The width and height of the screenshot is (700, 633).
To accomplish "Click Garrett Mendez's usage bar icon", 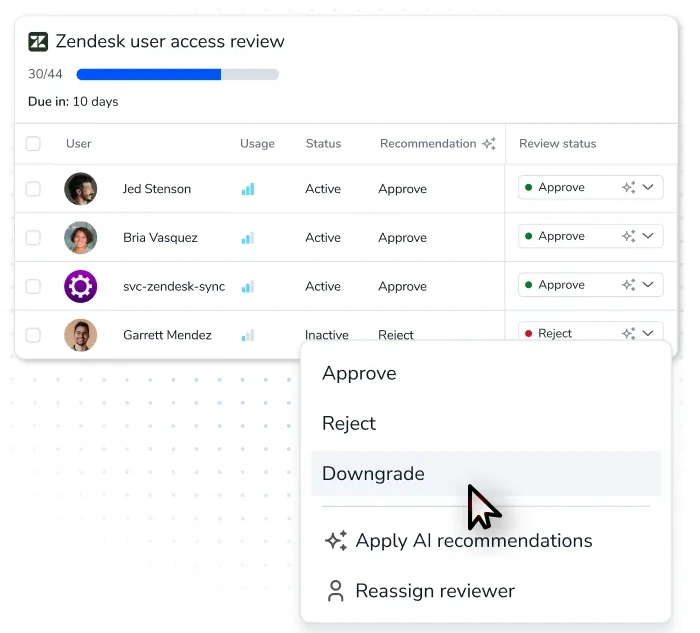I will (x=248, y=335).
